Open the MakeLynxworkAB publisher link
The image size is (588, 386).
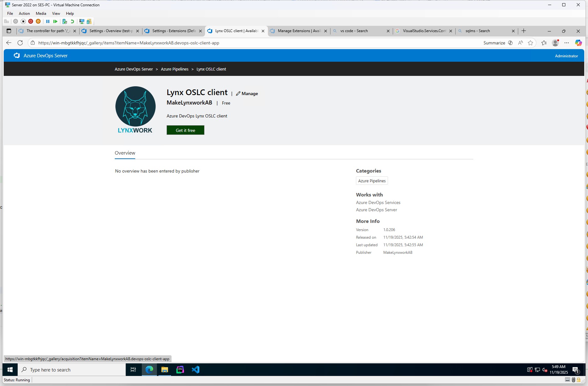189,103
